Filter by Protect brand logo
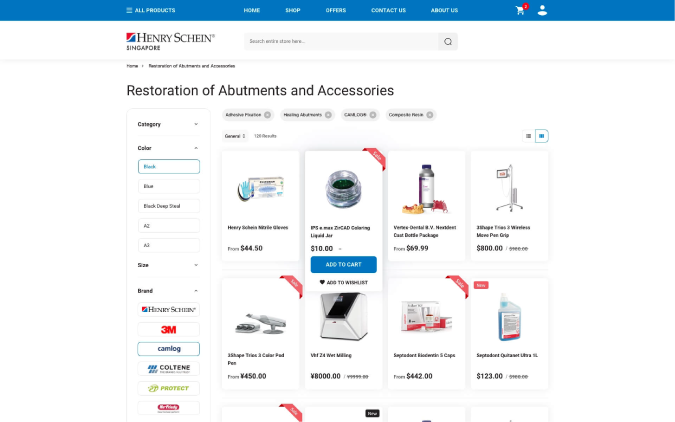The width and height of the screenshot is (675, 422). click(169, 388)
